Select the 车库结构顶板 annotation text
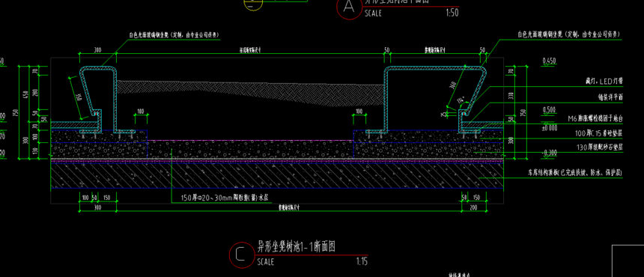Image resolution: width=644 pixels, height=277 pixels. coord(575,174)
